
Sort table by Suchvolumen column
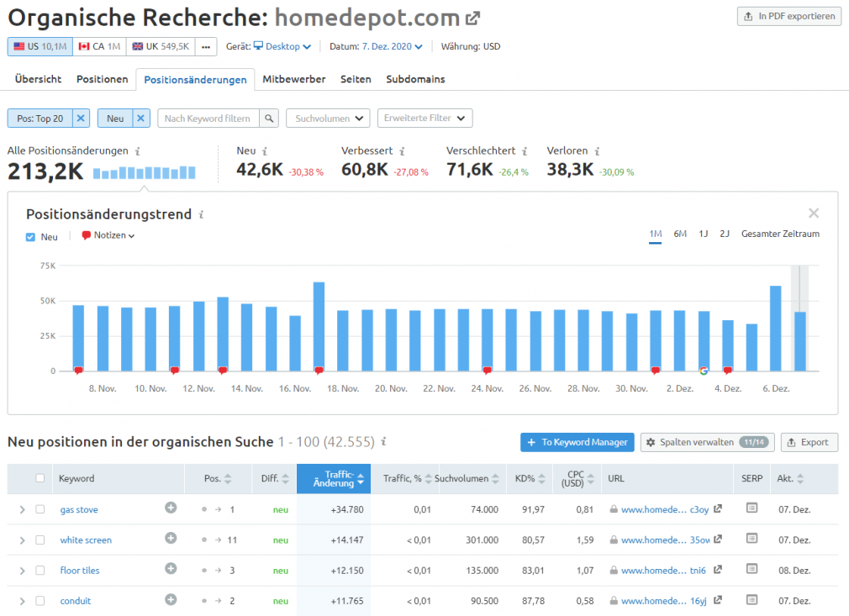pos(466,478)
